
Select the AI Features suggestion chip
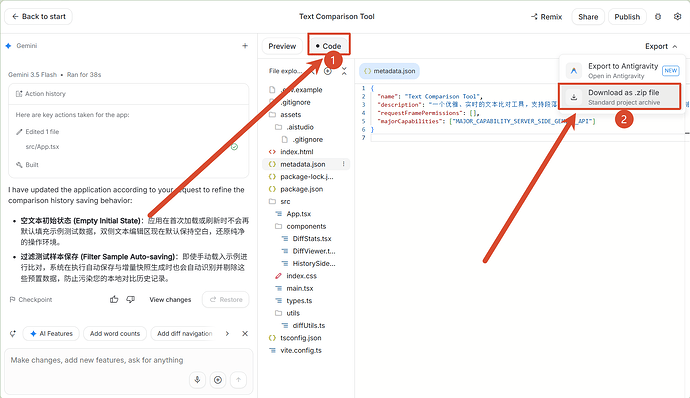[51, 334]
